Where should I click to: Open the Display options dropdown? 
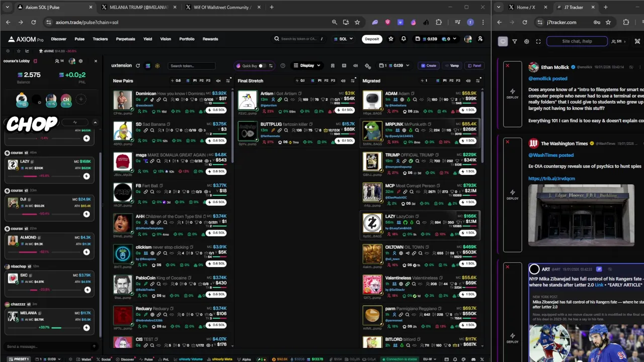click(x=307, y=65)
